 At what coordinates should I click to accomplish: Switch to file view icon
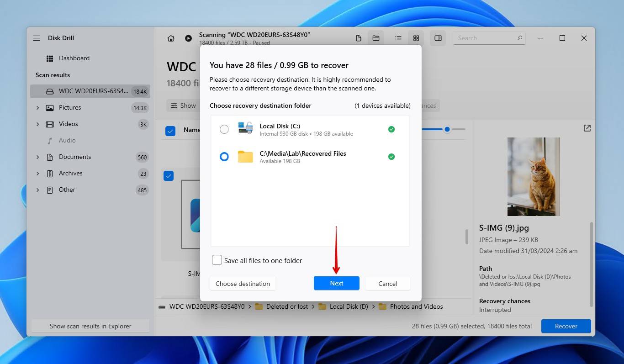coord(359,38)
